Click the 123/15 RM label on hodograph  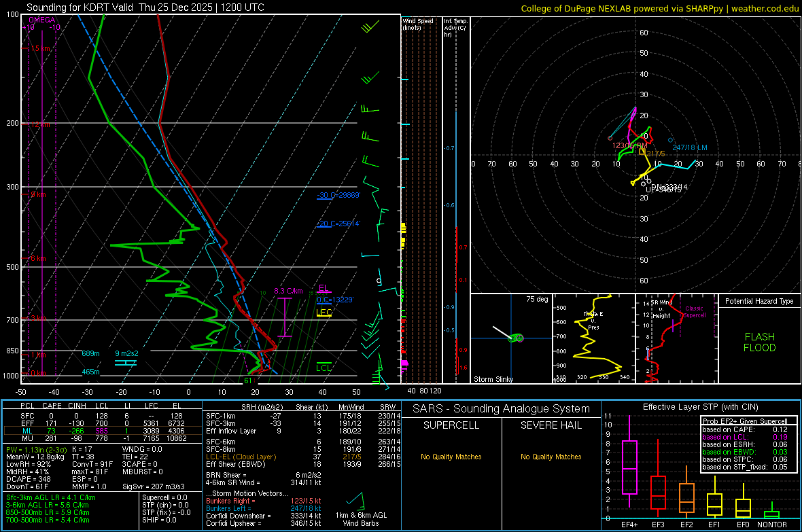tap(629, 146)
